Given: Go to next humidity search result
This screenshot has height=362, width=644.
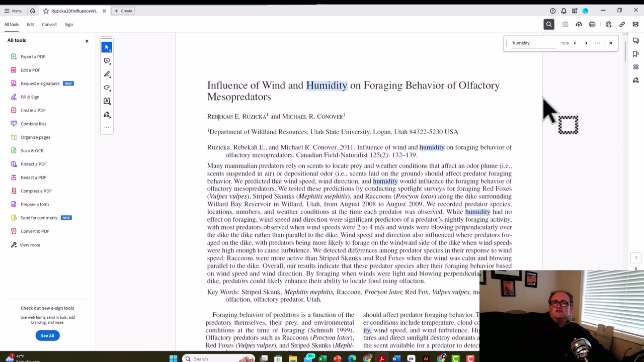Looking at the screenshot, I should pyautogui.click(x=586, y=43).
